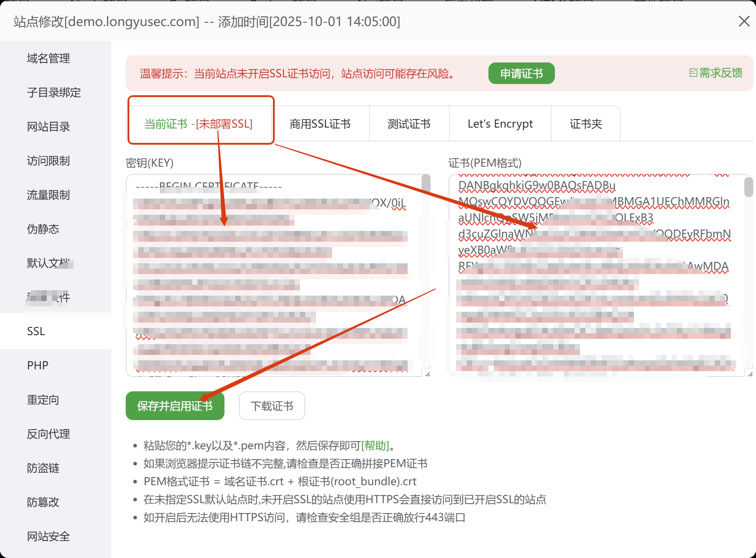
Task: Click the certificate textarea scrollbar
Action: pyautogui.click(x=748, y=187)
